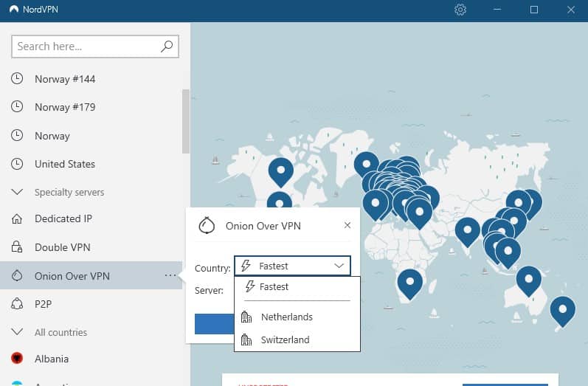The width and height of the screenshot is (588, 386).
Task: Click clock icon beside Norway #179
Action: (x=17, y=106)
